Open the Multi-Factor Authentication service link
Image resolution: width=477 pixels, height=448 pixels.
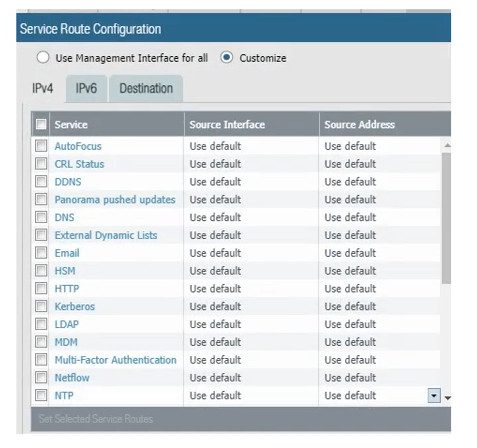tap(116, 360)
